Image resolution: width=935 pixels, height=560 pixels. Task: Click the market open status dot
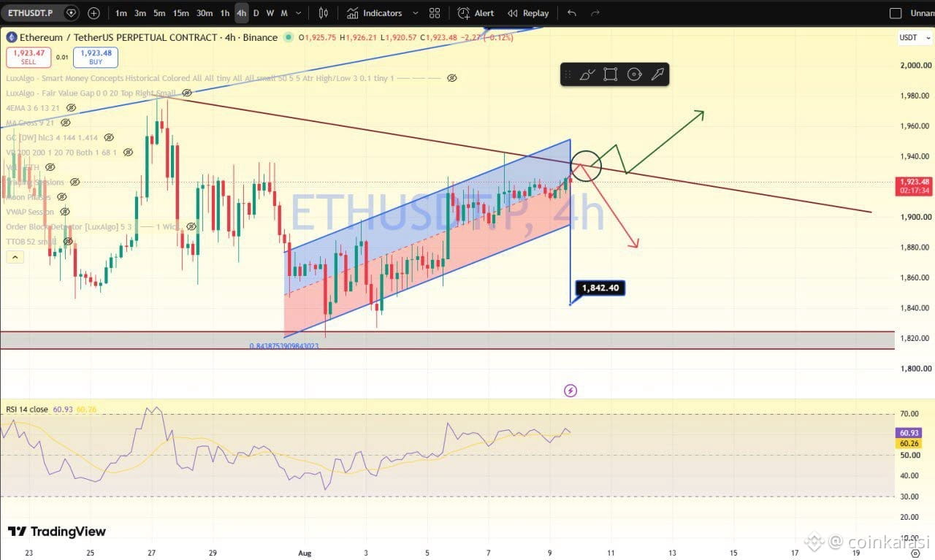tap(289, 37)
